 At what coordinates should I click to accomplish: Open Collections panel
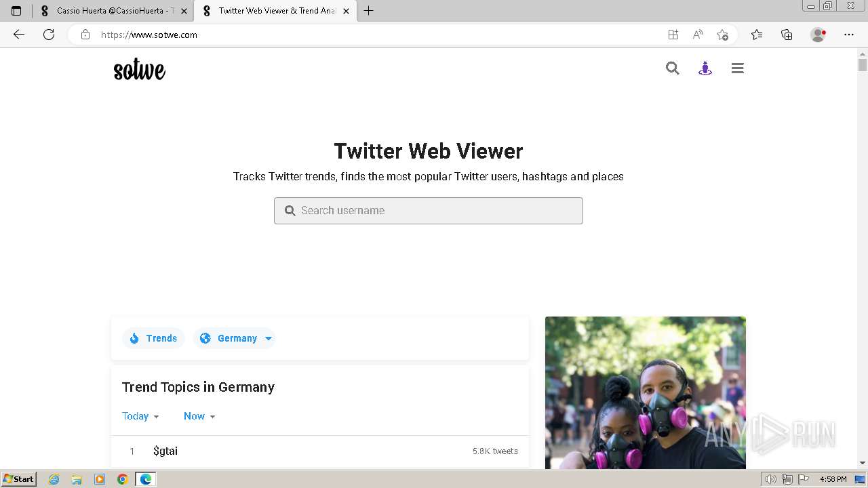(787, 35)
